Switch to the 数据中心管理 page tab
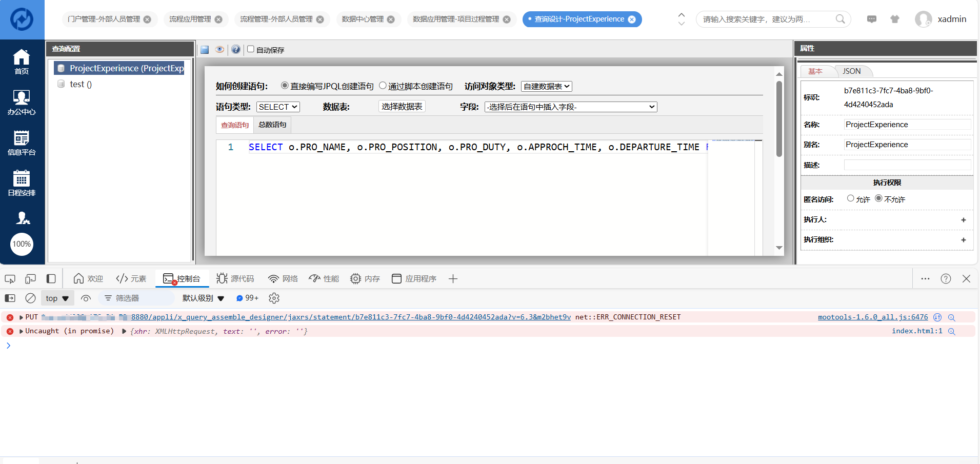980x464 pixels. tap(363, 19)
